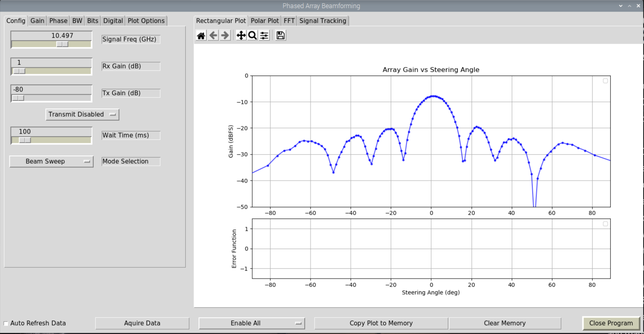Click the legend box in gain plot
The image size is (644, 334).
pos(605,81)
